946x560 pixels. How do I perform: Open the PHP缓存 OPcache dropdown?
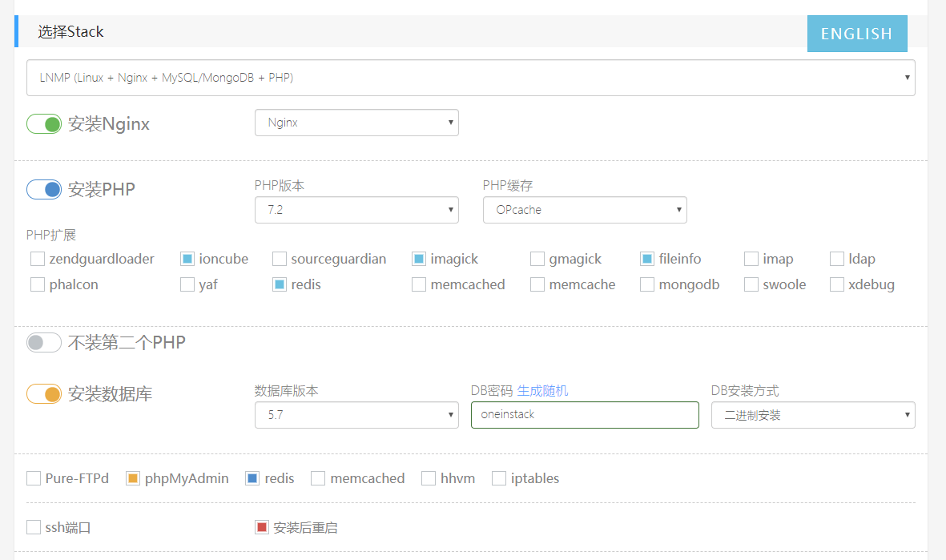pos(585,210)
